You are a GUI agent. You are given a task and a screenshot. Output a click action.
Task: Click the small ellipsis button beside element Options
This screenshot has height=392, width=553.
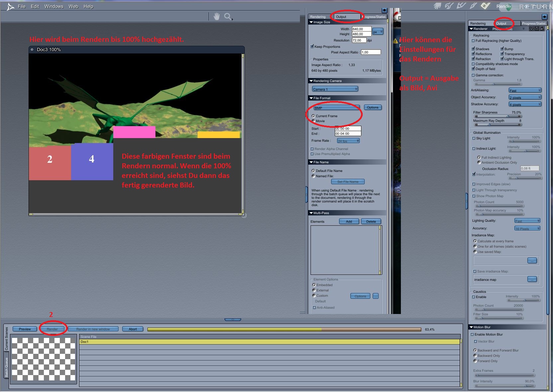click(x=376, y=296)
